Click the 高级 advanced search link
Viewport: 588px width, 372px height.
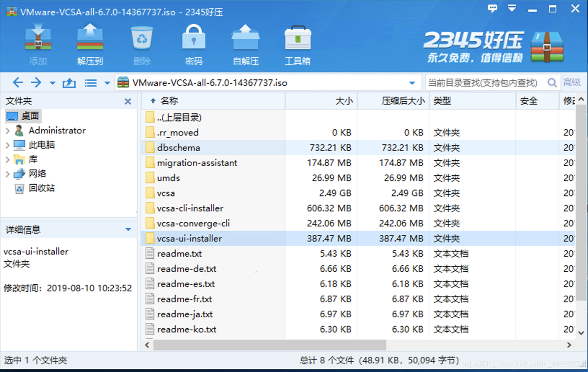[572, 82]
